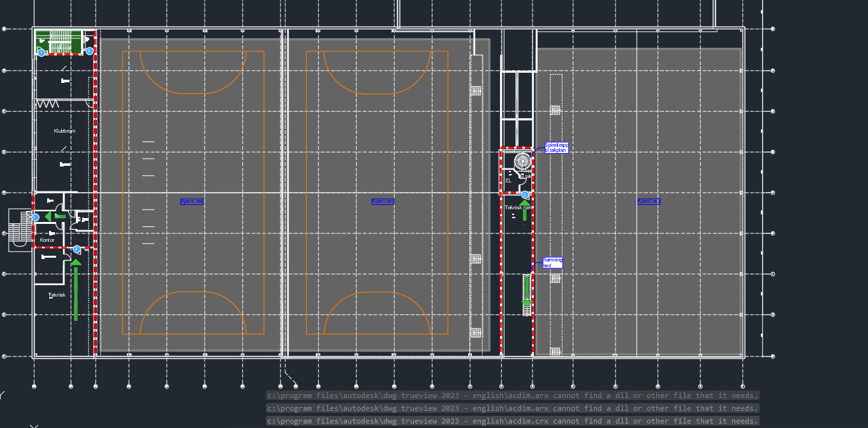Select the "Spiraltrapp til takplan" callout label
This screenshot has width=868, height=428.
pos(555,148)
